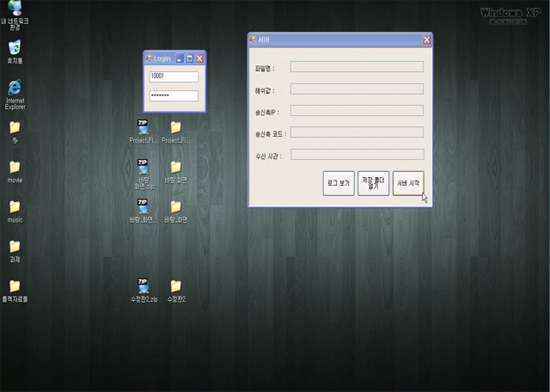The height and width of the screenshot is (392, 550).
Task: Select the Internet Explorer desktop icon
Action: pyautogui.click(x=15, y=95)
